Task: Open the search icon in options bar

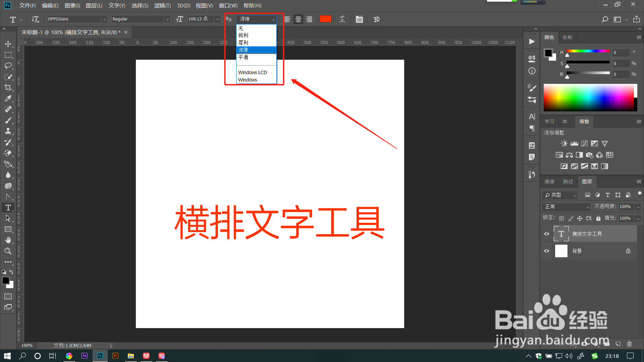Action: [x=605, y=19]
